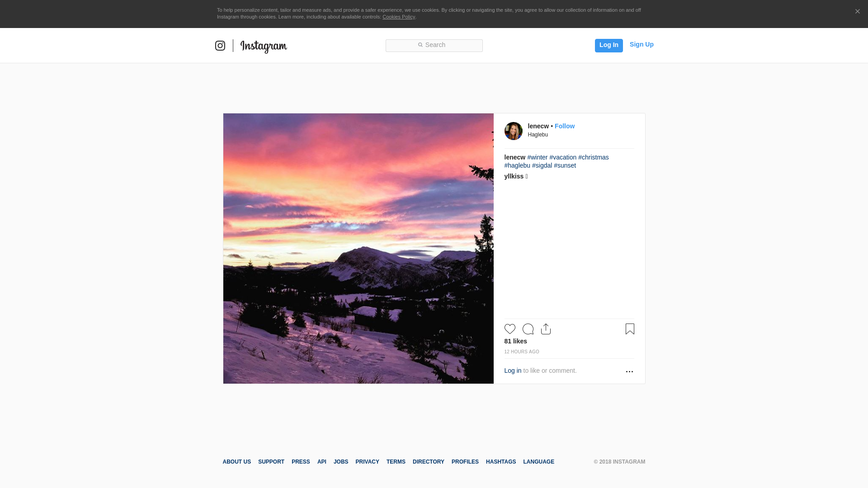Screen dimensions: 868x488
Task: Open PROFILES footer link
Action: [x=465, y=462]
